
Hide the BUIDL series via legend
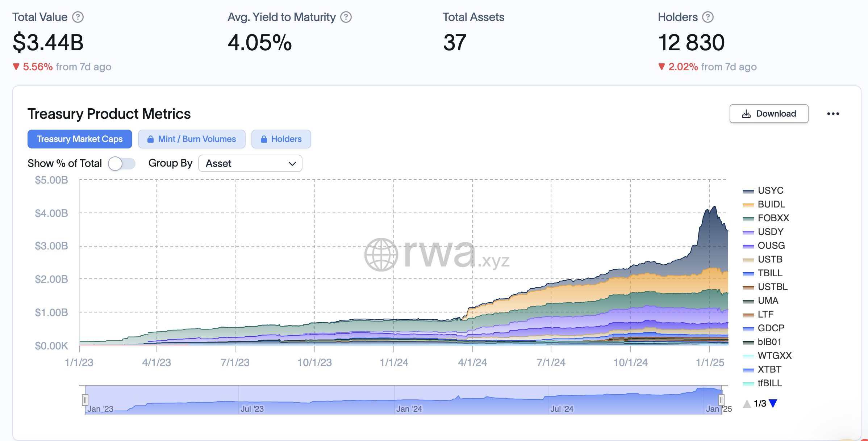(x=771, y=204)
